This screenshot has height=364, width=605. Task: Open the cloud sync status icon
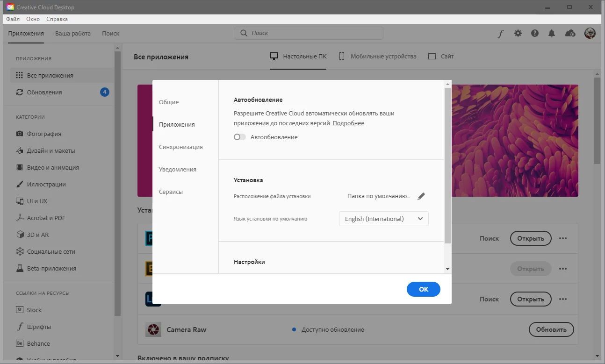click(570, 33)
